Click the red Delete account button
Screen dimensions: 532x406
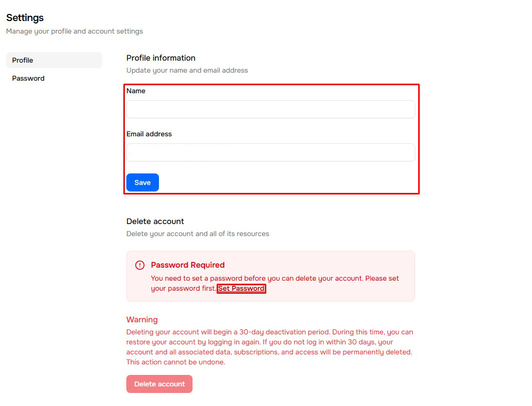(x=159, y=384)
